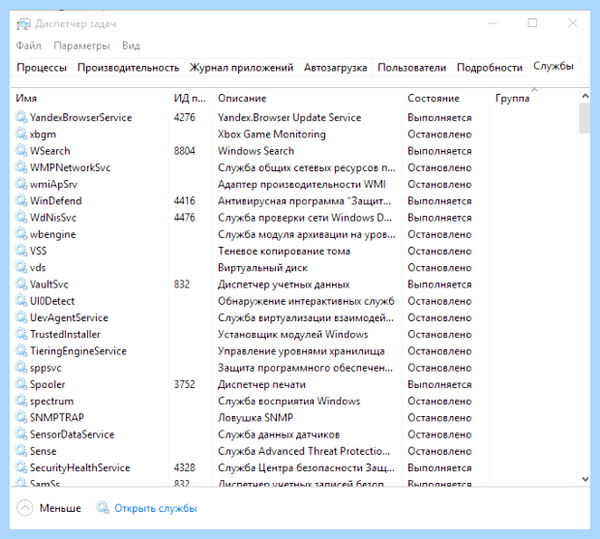Screen dimensions: 600x539
Task: Collapse view with the Меньше arrow icon
Action: (25, 508)
